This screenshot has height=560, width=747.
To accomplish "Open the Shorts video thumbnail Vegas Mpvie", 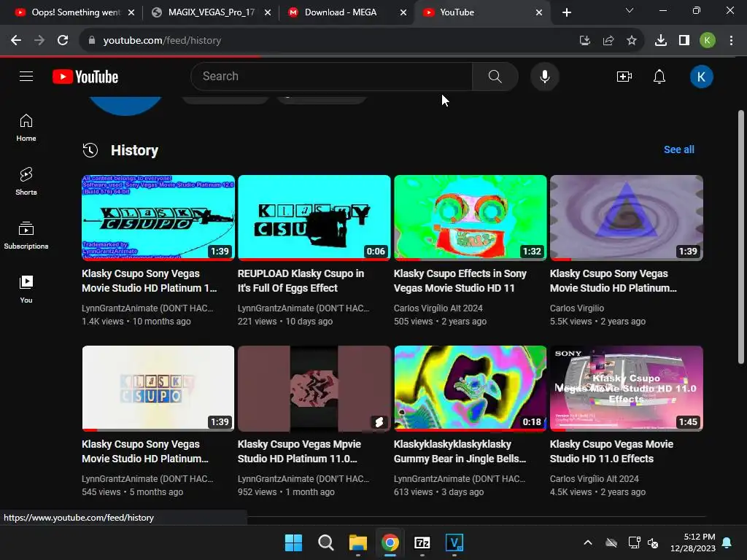I will coord(314,388).
